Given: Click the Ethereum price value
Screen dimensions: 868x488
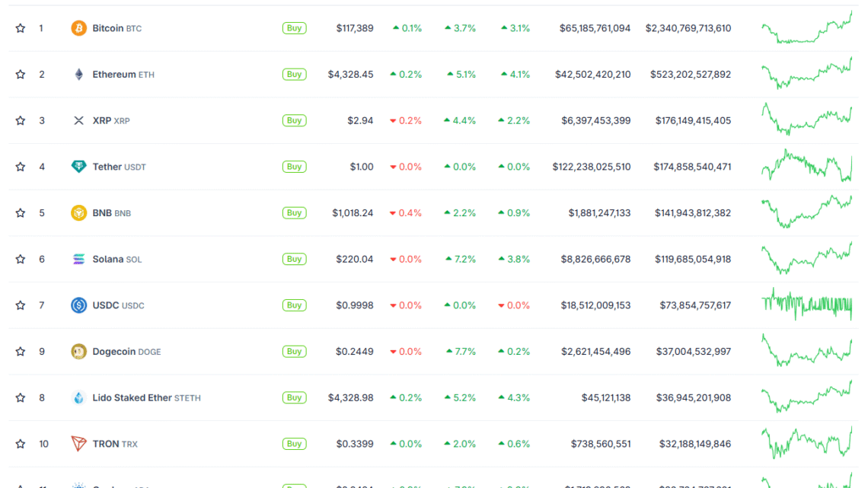Looking at the screenshot, I should 351,74.
